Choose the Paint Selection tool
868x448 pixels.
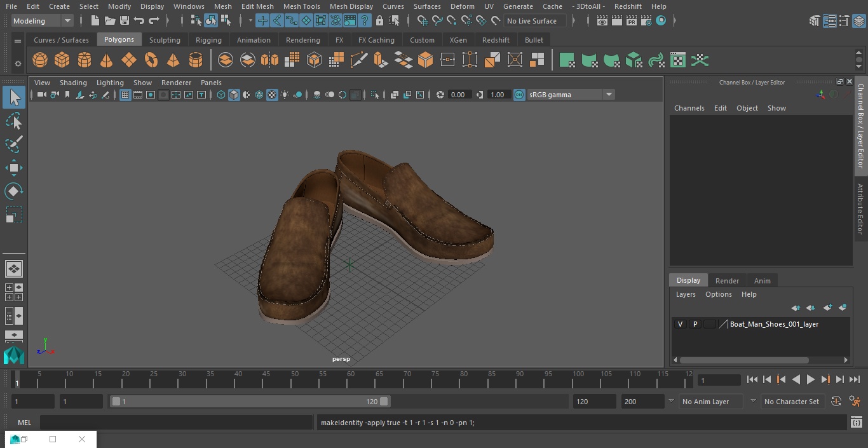pos(13,144)
